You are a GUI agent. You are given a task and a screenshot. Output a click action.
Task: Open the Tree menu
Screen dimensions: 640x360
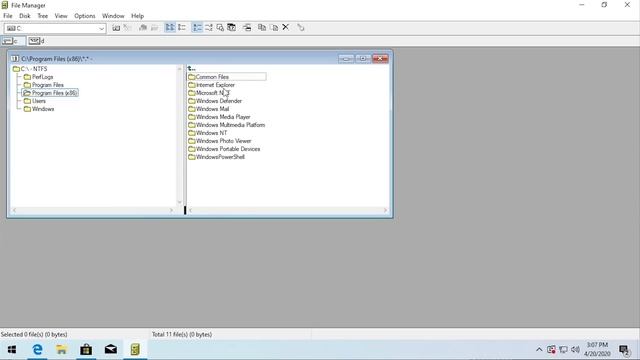click(x=42, y=16)
